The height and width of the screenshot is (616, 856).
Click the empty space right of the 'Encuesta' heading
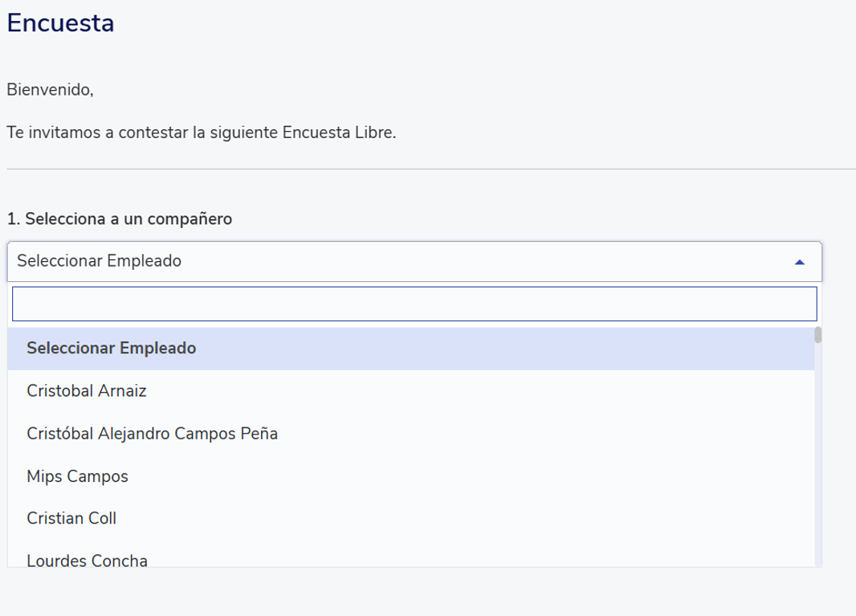[482, 23]
